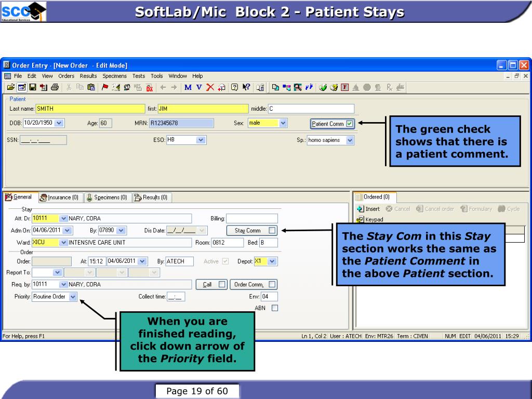
Task: Click the Insert test button
Action: [368, 209]
